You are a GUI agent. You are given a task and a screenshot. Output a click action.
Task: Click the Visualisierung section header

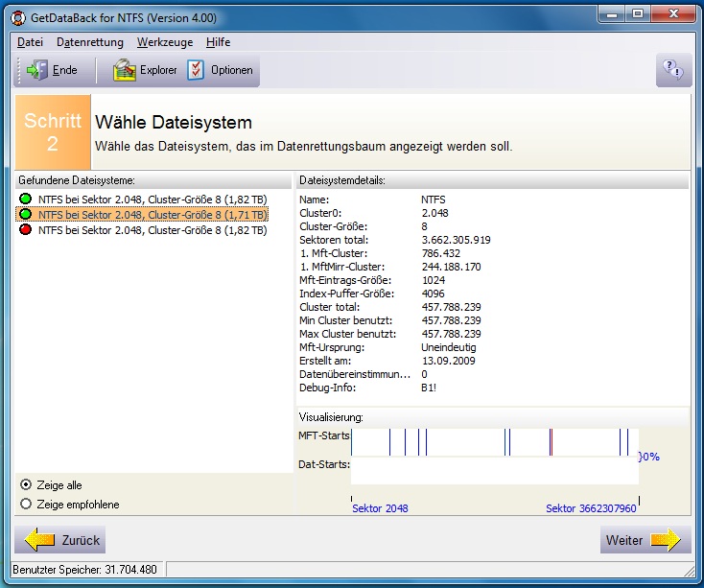tap(493, 417)
